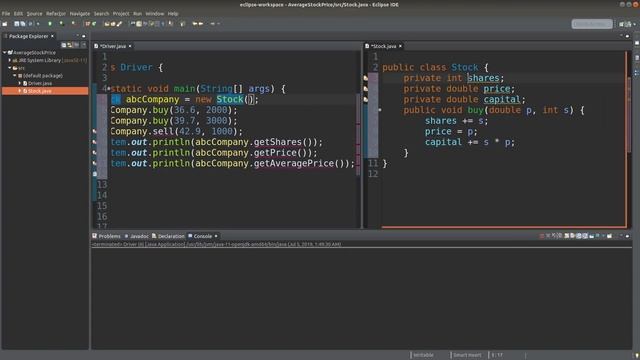Expand the Stock.java tree node
This screenshot has height=360, width=640.
click(20, 91)
